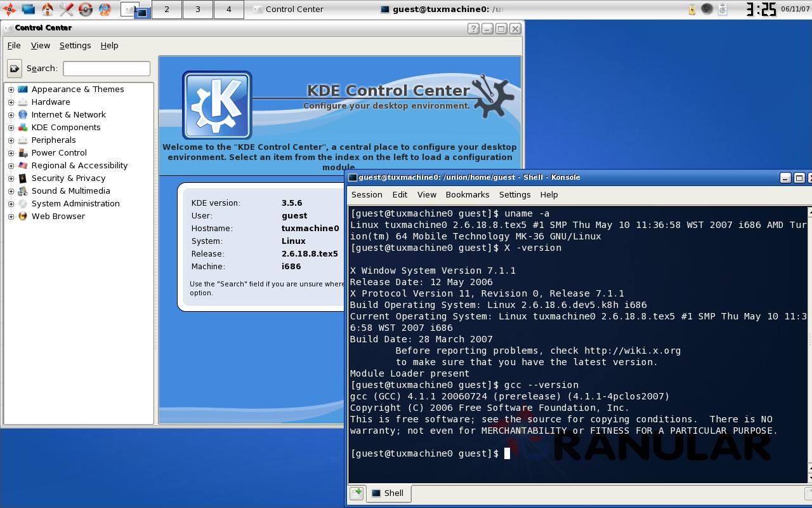Click the Klipper clipboard tray icon
Screen dimensions: 812x508
point(723,9)
